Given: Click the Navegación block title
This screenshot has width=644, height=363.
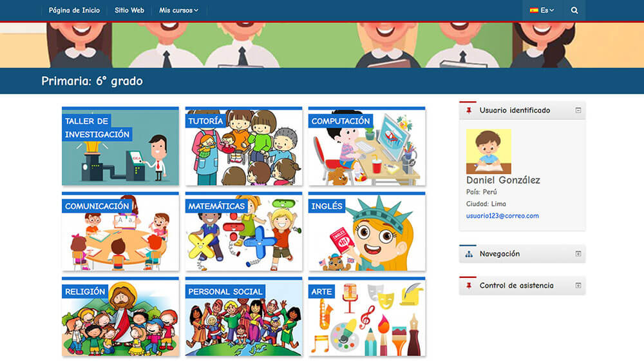Looking at the screenshot, I should [500, 254].
